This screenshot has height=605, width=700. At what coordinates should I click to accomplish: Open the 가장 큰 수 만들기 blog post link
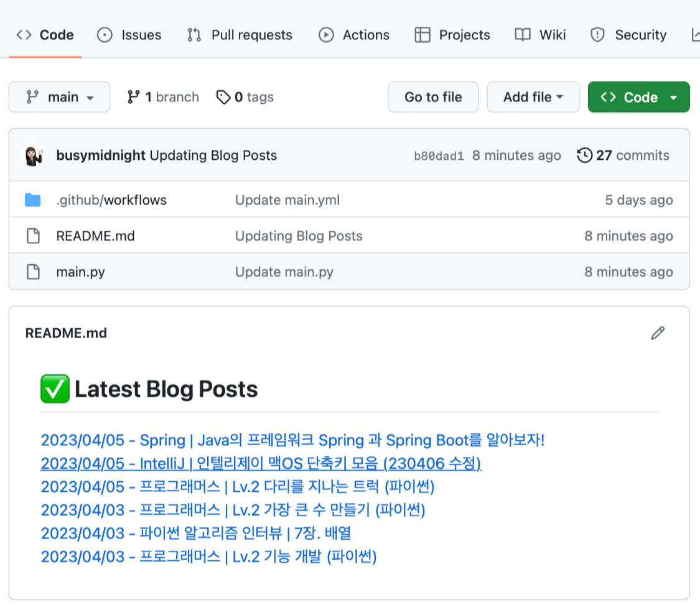click(x=233, y=510)
